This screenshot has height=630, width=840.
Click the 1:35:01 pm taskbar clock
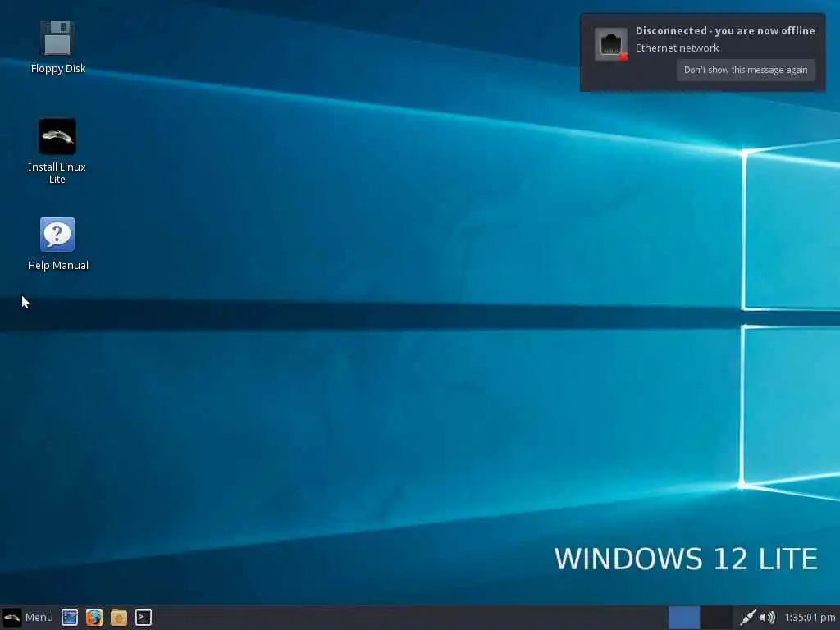pyautogui.click(x=810, y=618)
